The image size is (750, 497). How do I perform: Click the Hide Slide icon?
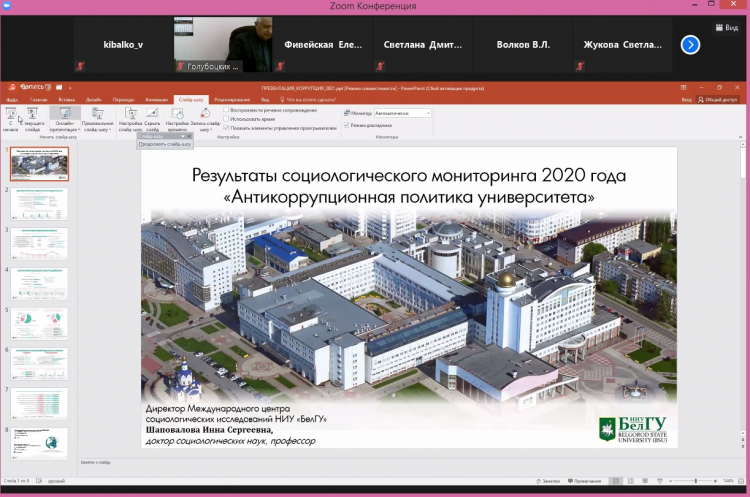coord(152,119)
